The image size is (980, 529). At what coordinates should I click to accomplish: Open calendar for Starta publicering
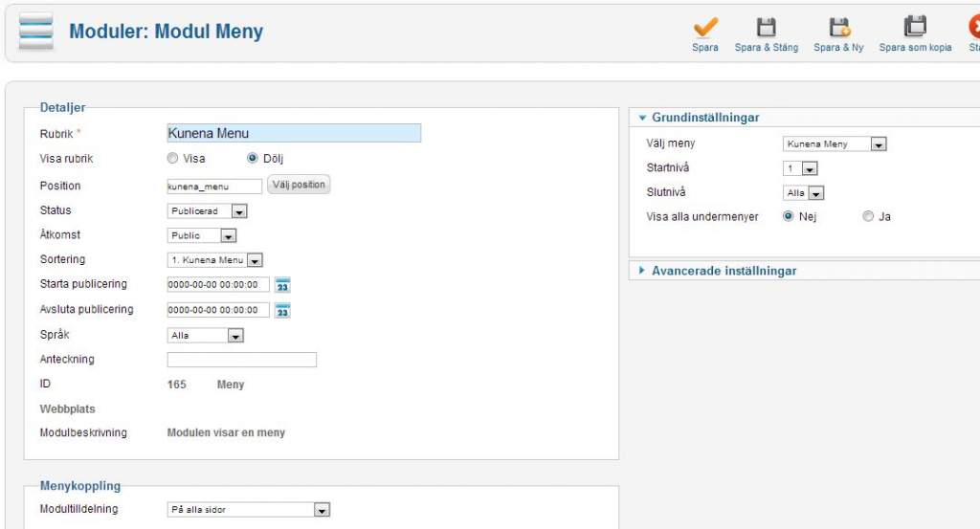282,285
